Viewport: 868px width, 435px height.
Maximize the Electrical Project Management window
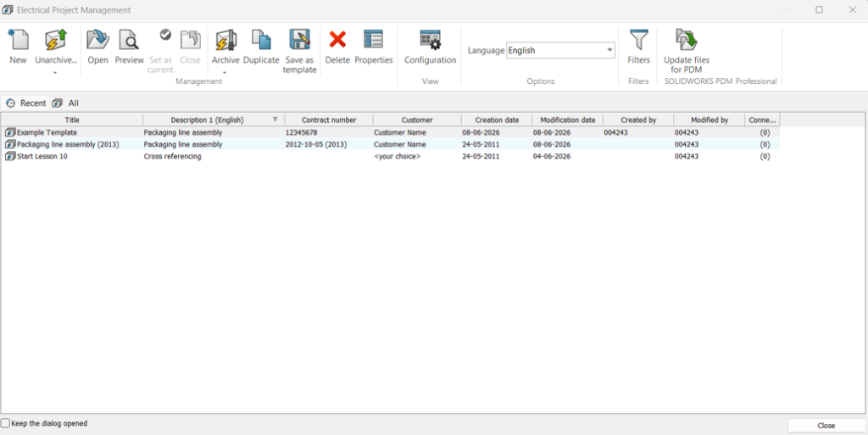tap(820, 10)
